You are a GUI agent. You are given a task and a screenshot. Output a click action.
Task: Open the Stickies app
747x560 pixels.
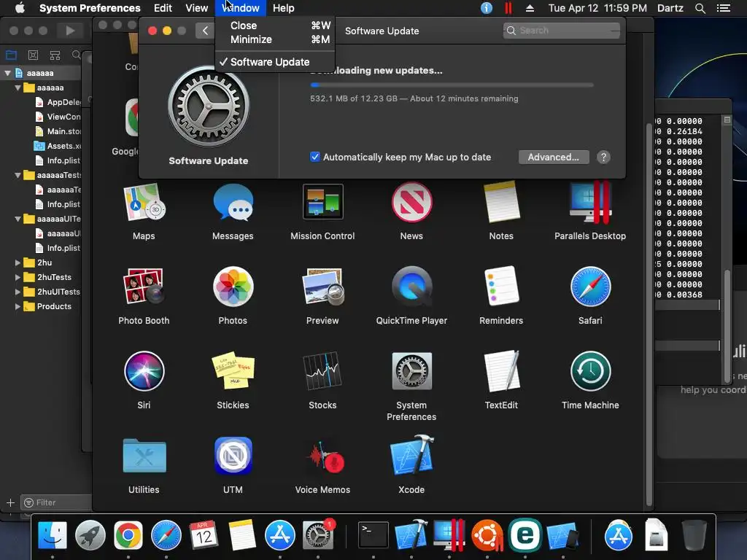(233, 371)
